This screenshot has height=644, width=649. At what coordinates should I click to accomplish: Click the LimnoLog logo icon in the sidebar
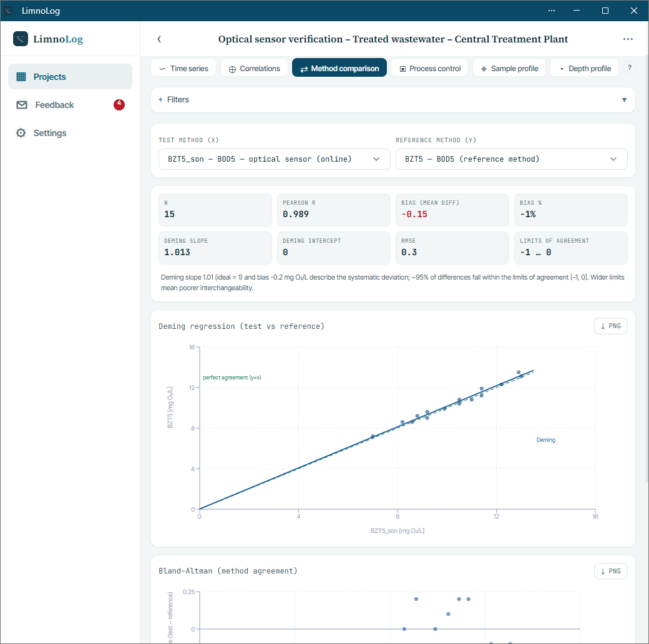click(x=21, y=39)
